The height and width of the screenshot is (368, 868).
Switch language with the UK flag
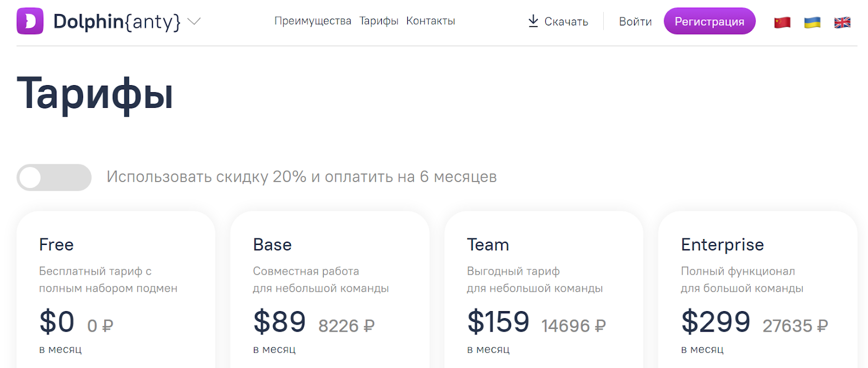coord(843,22)
